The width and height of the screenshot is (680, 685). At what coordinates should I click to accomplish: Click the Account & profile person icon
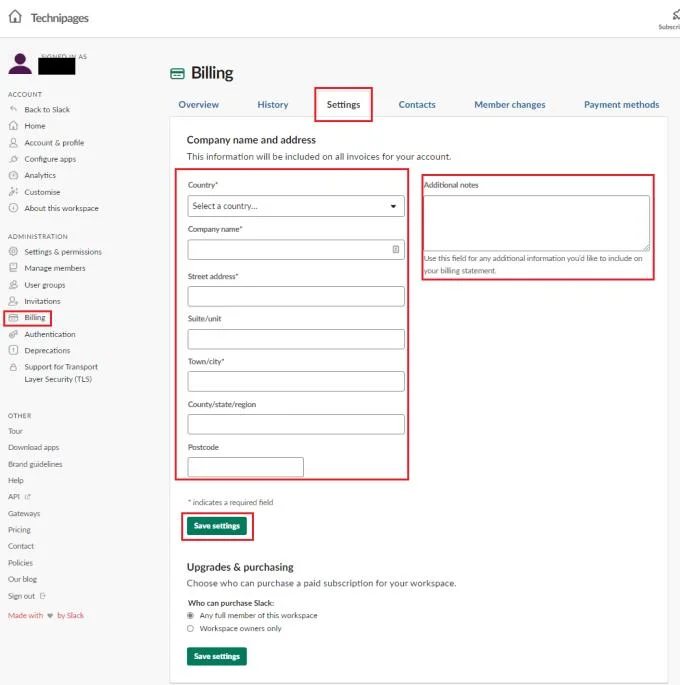pos(14,142)
